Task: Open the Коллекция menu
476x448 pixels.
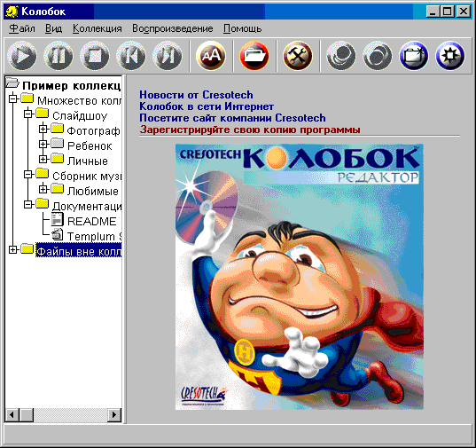Action: click(x=98, y=28)
